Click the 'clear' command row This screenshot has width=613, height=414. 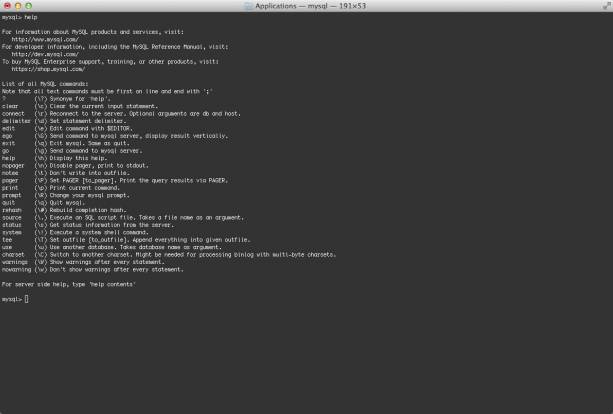(x=80, y=106)
